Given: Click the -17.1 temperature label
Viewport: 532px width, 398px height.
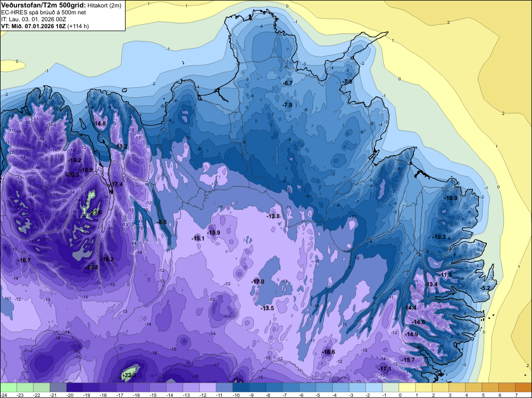Looking at the screenshot, I should click(385, 369).
